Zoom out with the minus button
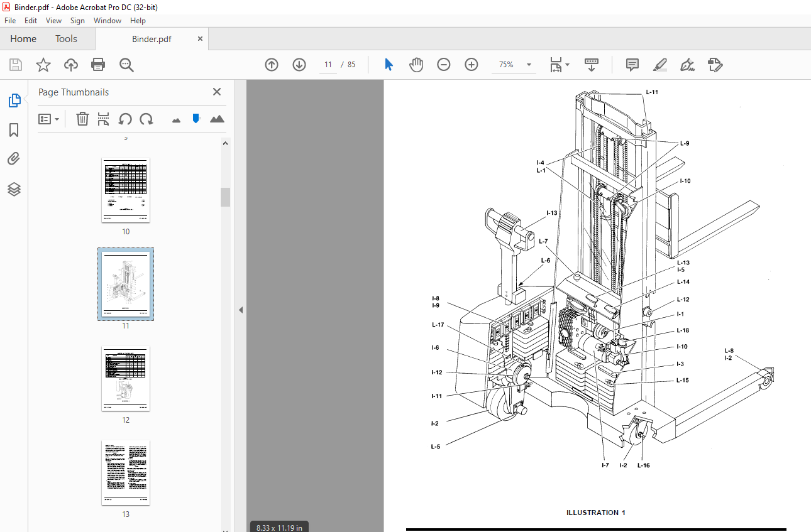 point(444,65)
